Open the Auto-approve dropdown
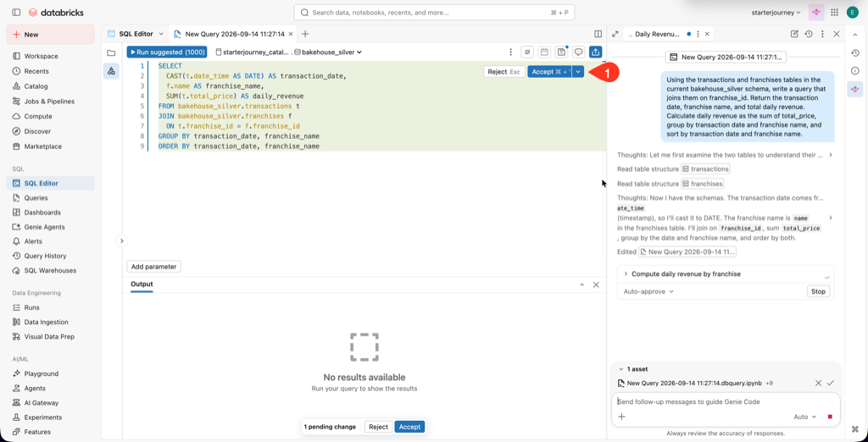 click(648, 291)
